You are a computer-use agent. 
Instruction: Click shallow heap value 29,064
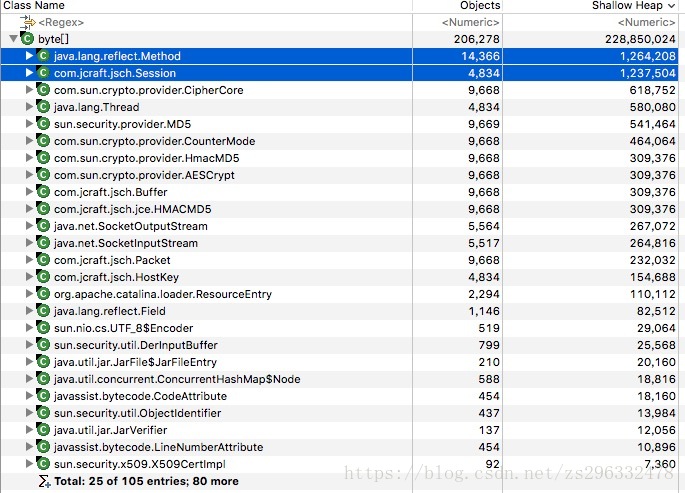(x=656, y=328)
